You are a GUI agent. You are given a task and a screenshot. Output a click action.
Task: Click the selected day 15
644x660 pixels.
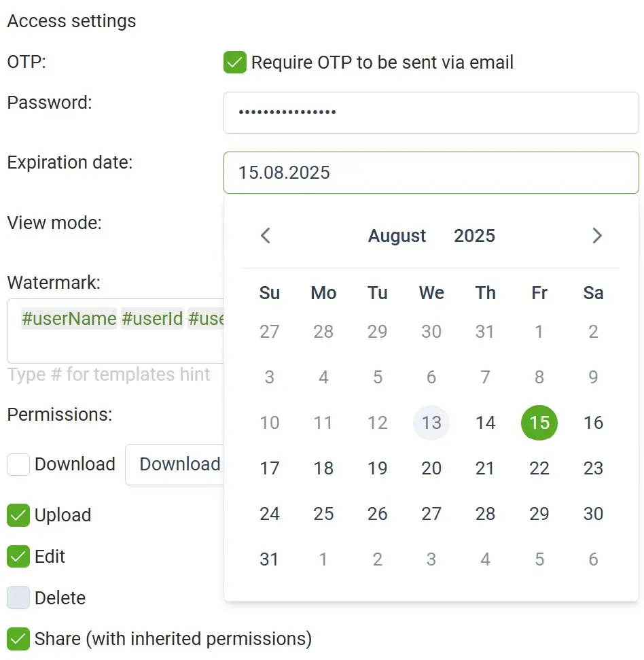pyautogui.click(x=539, y=423)
